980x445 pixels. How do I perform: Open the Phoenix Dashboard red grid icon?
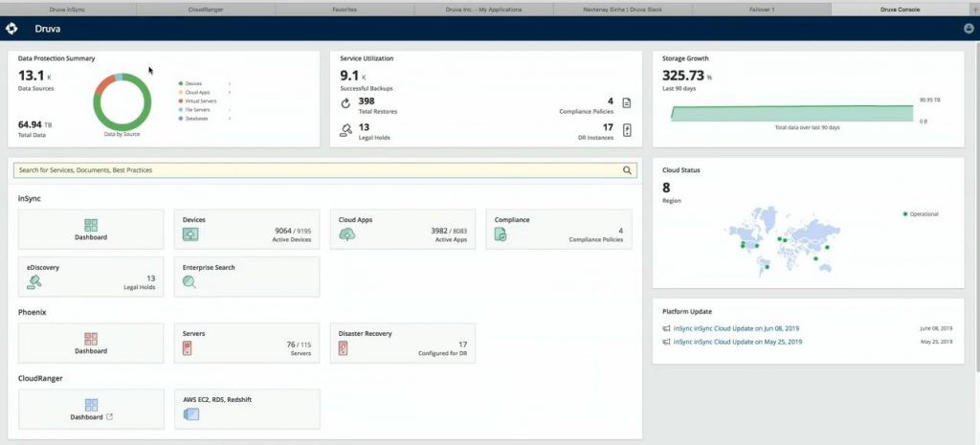click(91, 339)
